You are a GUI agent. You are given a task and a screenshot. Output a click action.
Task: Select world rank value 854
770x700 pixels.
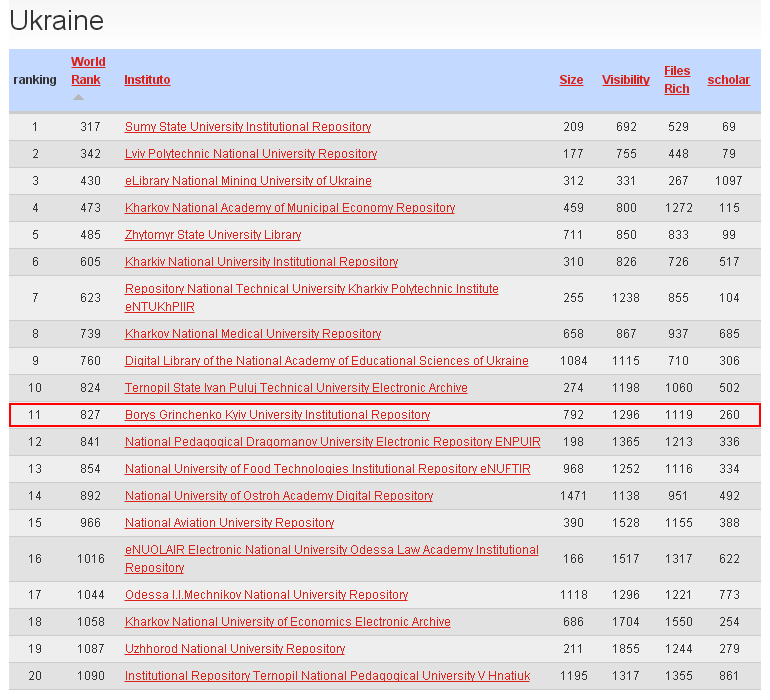click(x=90, y=469)
